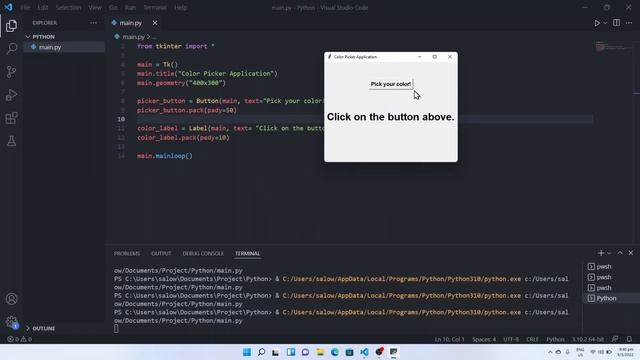Open the Terminal menu

pos(155,7)
